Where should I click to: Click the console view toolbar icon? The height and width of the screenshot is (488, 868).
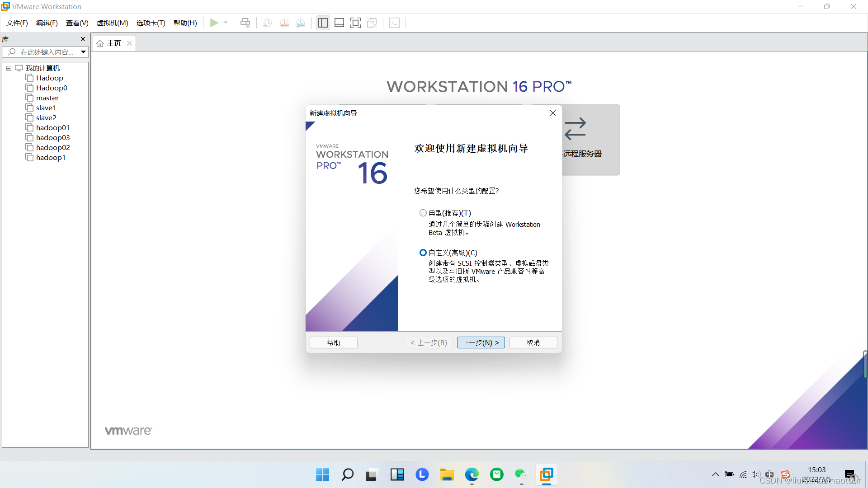(x=394, y=23)
